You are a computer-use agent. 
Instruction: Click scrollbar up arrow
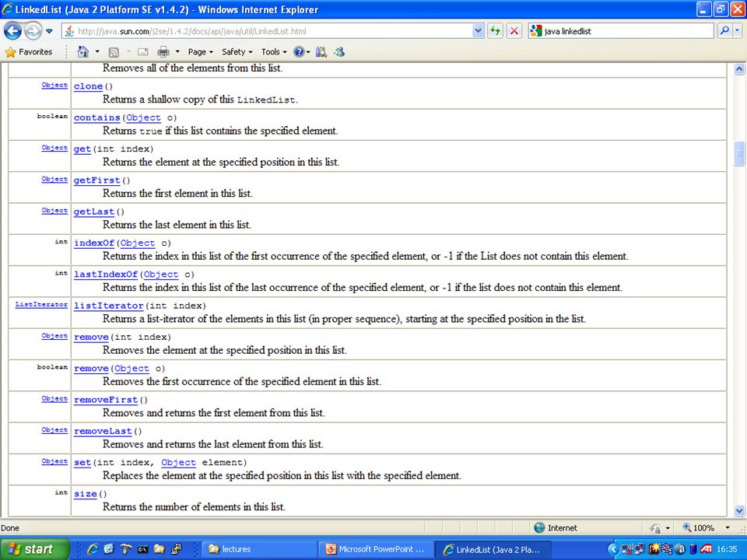click(739, 69)
